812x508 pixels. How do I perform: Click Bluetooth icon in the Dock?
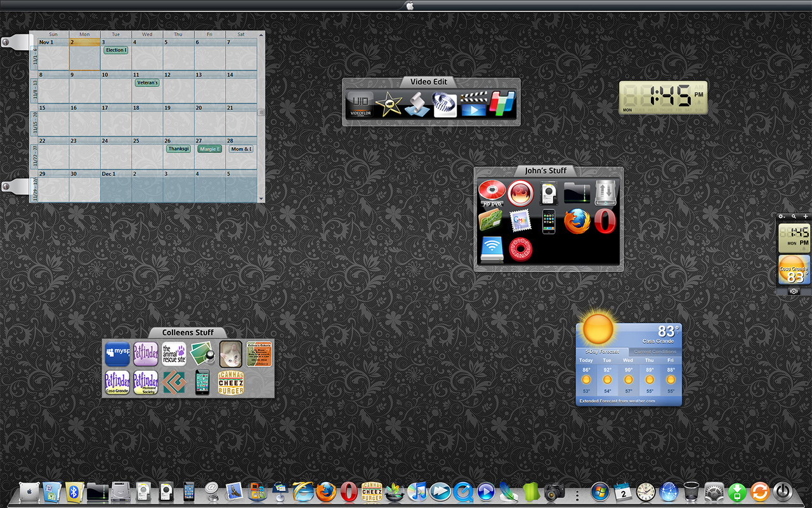75,492
